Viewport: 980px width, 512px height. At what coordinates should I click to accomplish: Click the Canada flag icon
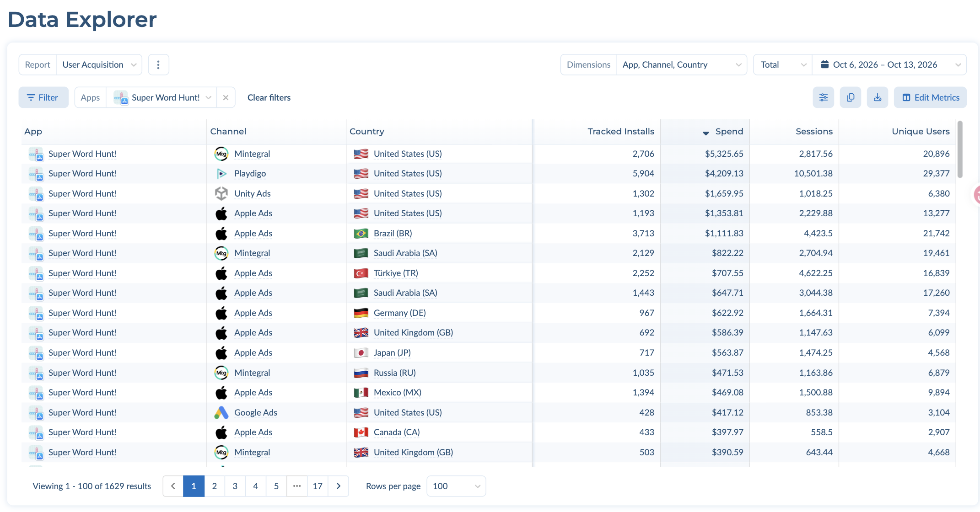(x=361, y=432)
